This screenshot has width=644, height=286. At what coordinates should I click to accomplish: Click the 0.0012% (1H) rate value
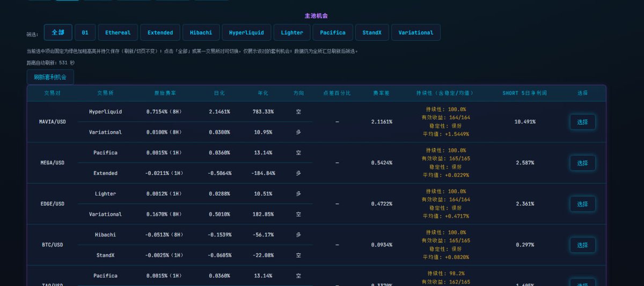[165, 194]
